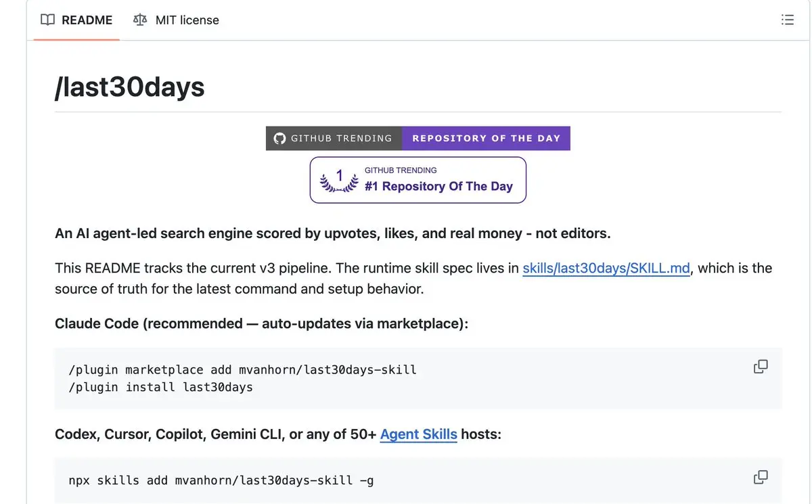Click the GitHub Trending badge
The height and width of the screenshot is (504, 812).
(x=334, y=138)
